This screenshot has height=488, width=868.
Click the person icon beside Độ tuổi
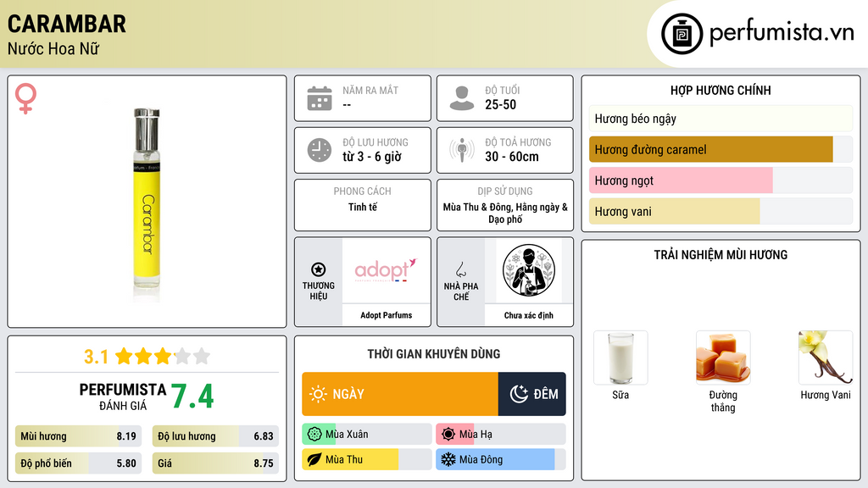[x=462, y=98]
